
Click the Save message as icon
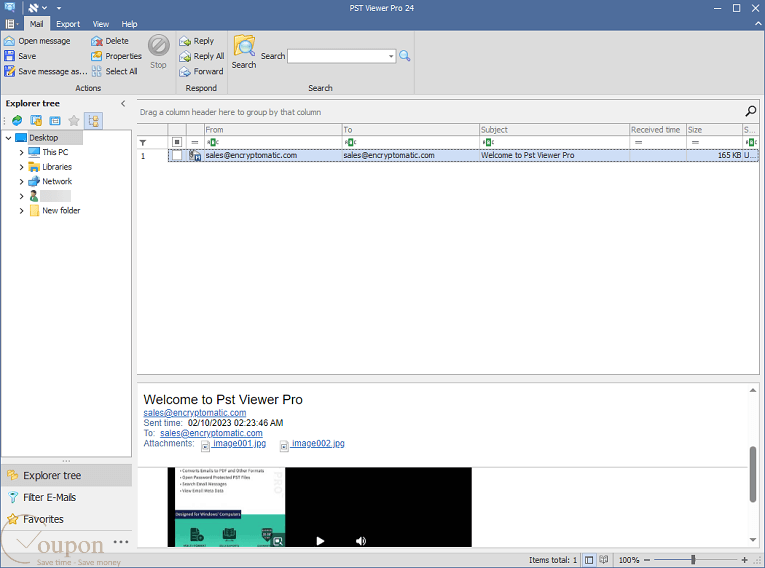(9, 71)
